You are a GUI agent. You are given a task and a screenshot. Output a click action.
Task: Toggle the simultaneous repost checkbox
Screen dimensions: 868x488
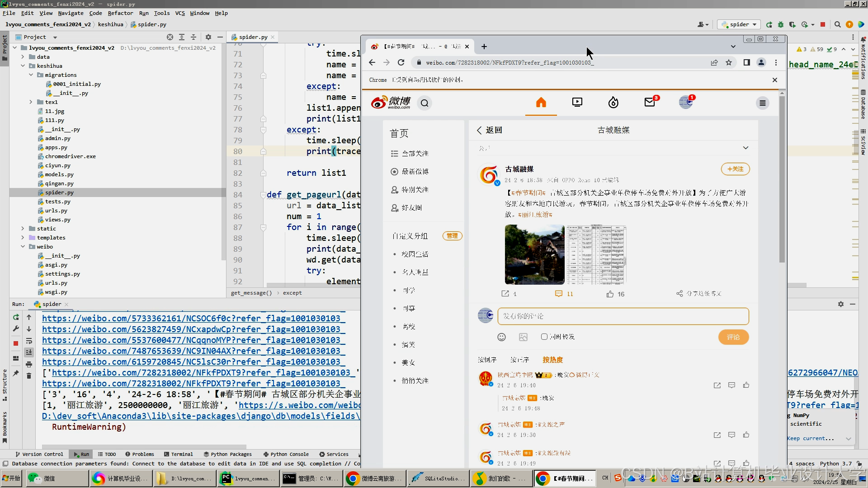tap(544, 337)
